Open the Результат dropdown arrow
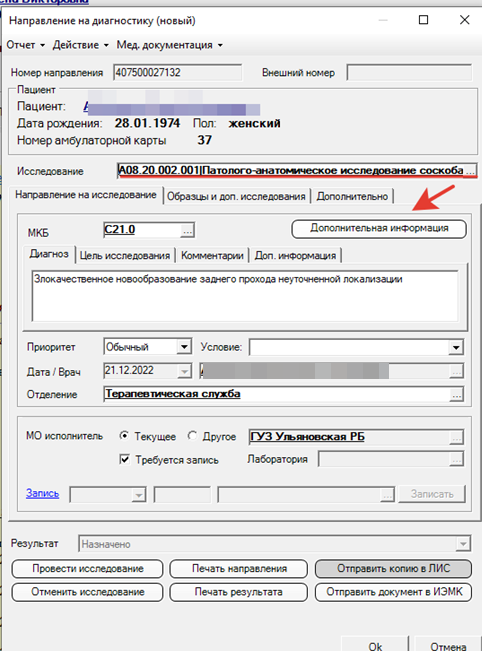Screen dimensions: 482x651 tap(463, 543)
